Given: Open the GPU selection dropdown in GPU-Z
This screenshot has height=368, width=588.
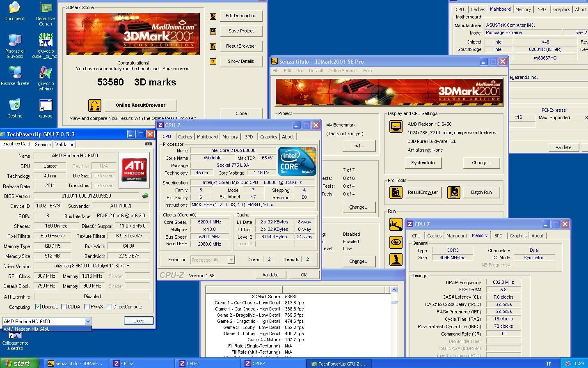Looking at the screenshot, I should tap(87, 322).
